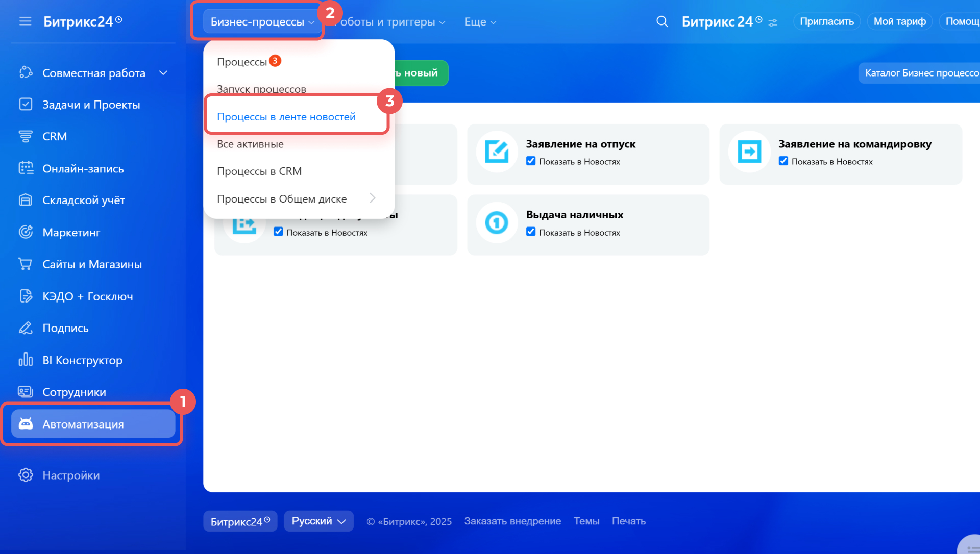Click the green create new button
The image size is (980, 554).
click(421, 73)
